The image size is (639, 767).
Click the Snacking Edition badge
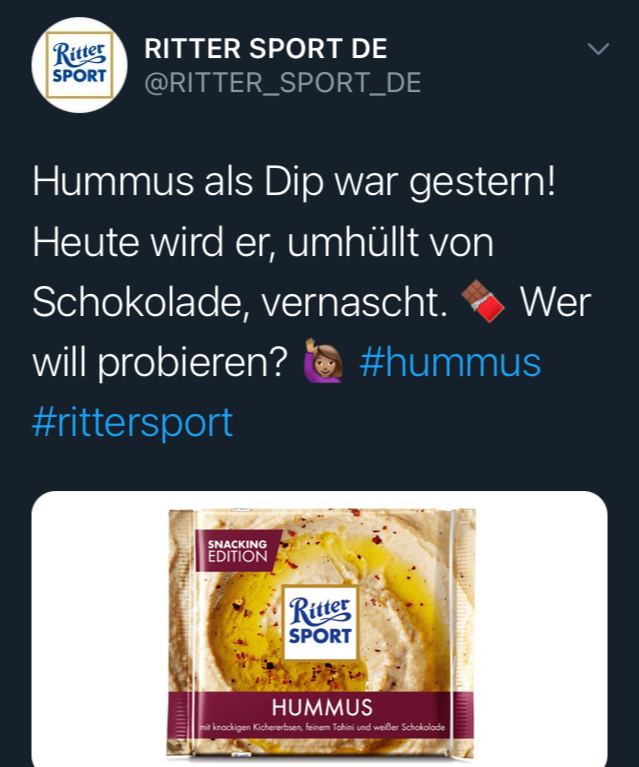(x=238, y=551)
